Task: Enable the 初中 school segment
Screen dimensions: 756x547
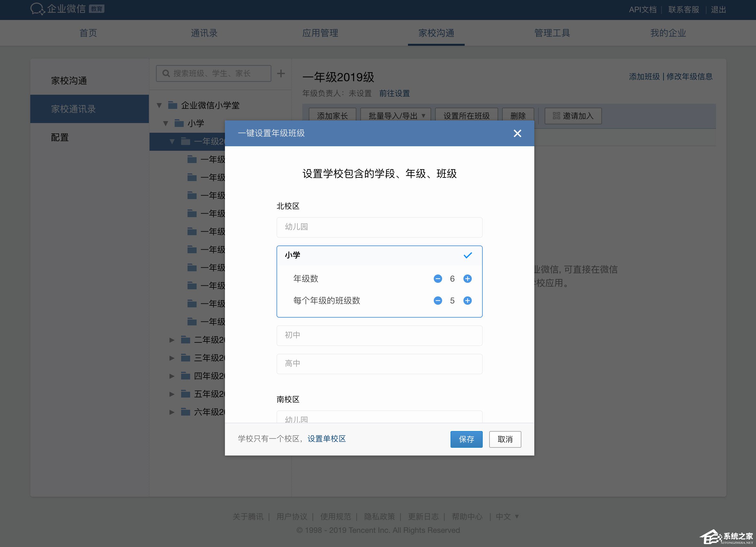Action: [379, 335]
